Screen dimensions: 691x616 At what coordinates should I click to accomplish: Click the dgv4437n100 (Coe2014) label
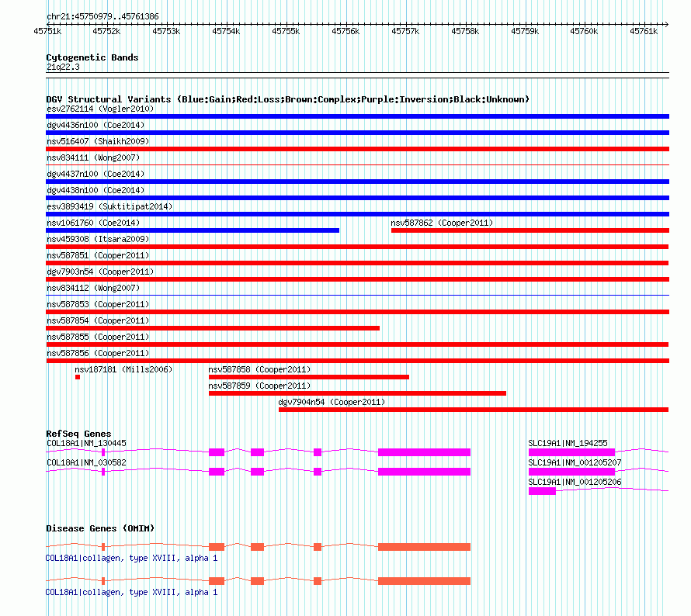pyautogui.click(x=95, y=174)
